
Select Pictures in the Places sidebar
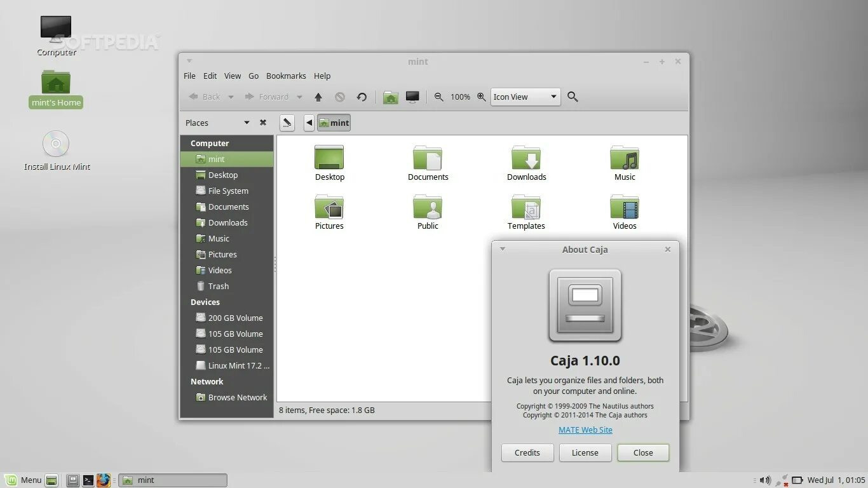[x=227, y=254]
